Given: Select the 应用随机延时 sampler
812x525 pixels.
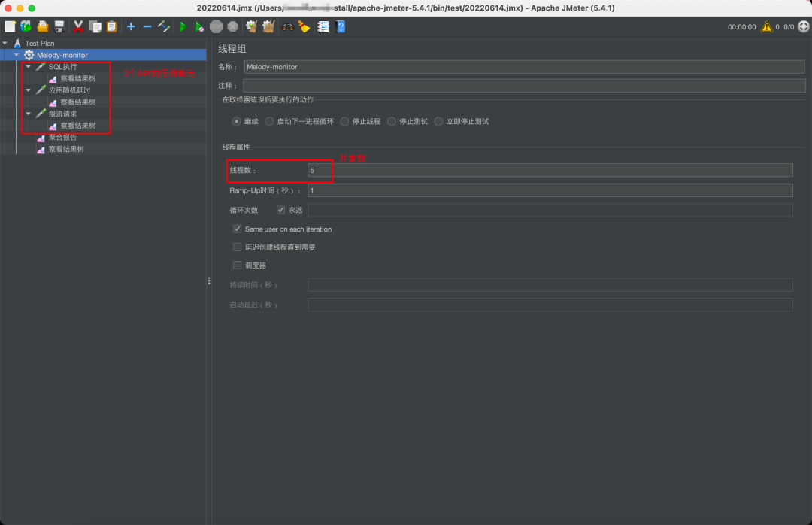Looking at the screenshot, I should (x=69, y=90).
